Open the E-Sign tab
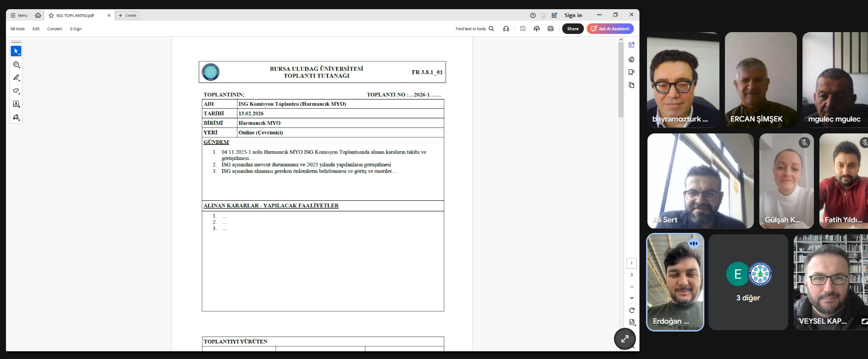Screen dimensions: 868x359 coord(76,29)
